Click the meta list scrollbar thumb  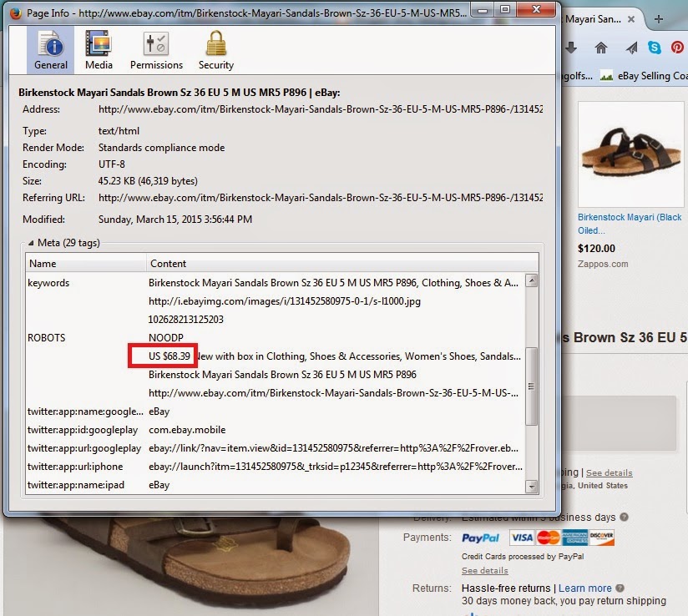(532, 386)
